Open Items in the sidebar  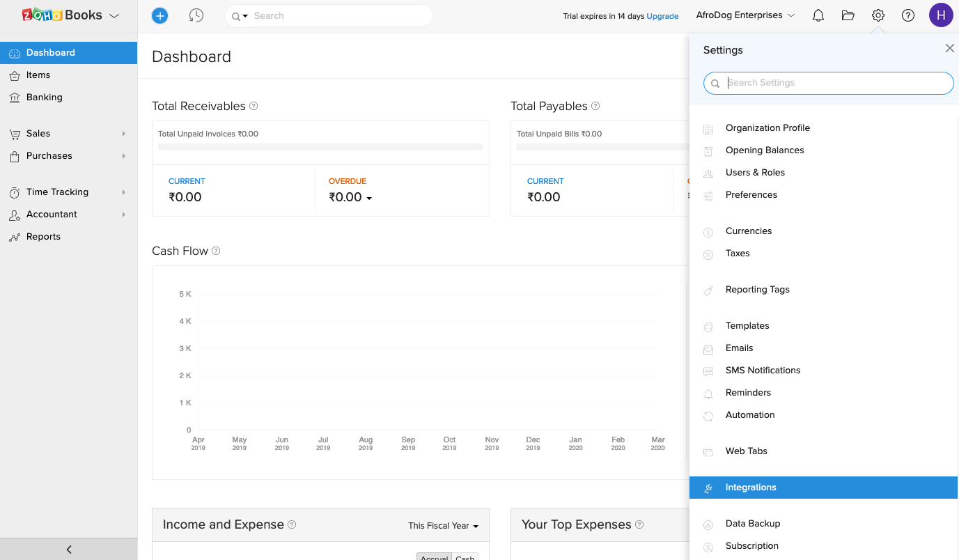[68, 75]
